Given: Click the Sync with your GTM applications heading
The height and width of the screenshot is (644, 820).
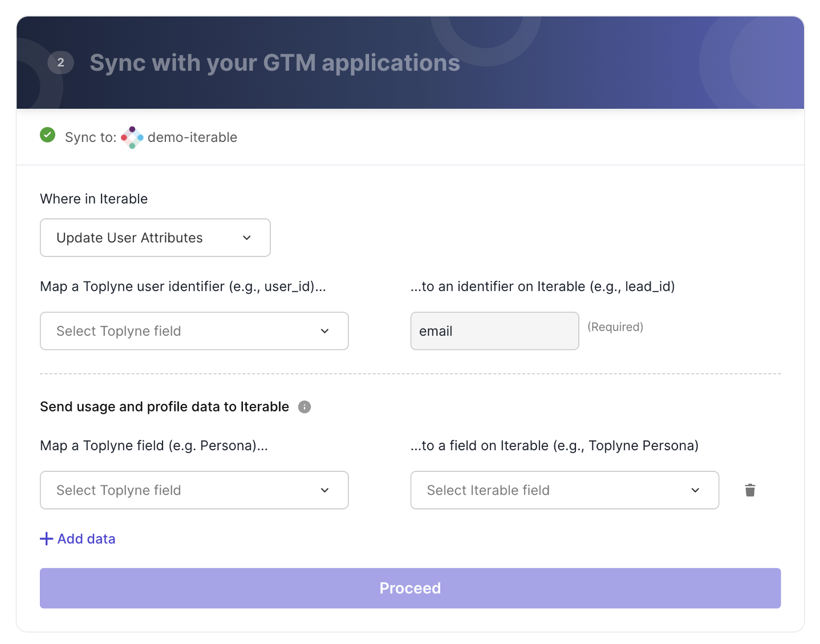Looking at the screenshot, I should (x=275, y=63).
